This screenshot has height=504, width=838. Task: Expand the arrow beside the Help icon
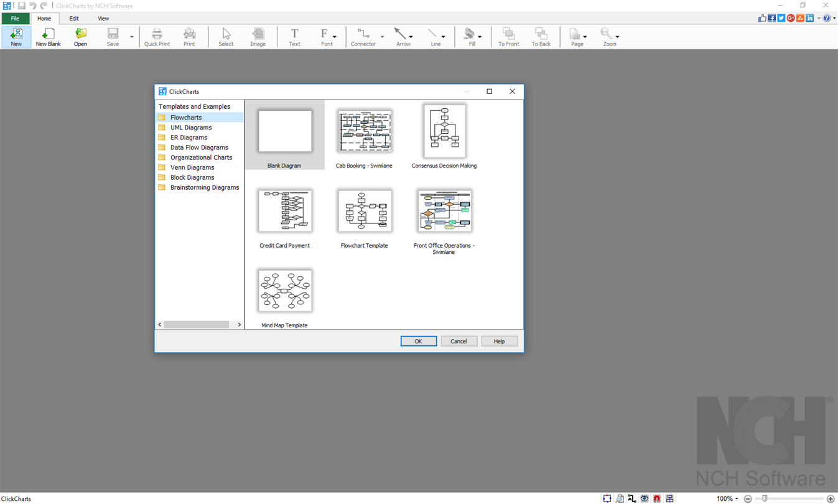[834, 19]
